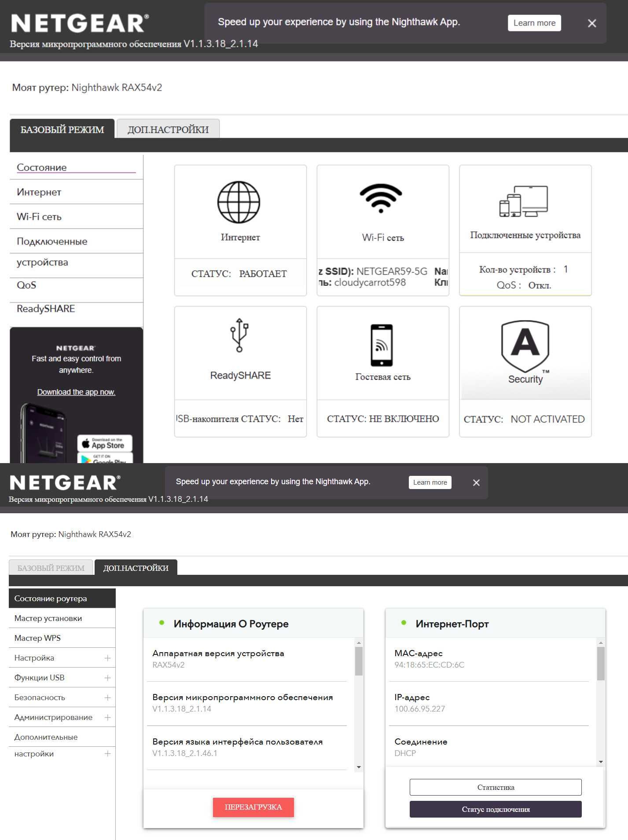Screen dimensions: 628x840
Task: Open Состояние in the basic sidebar
Action: coord(76,167)
